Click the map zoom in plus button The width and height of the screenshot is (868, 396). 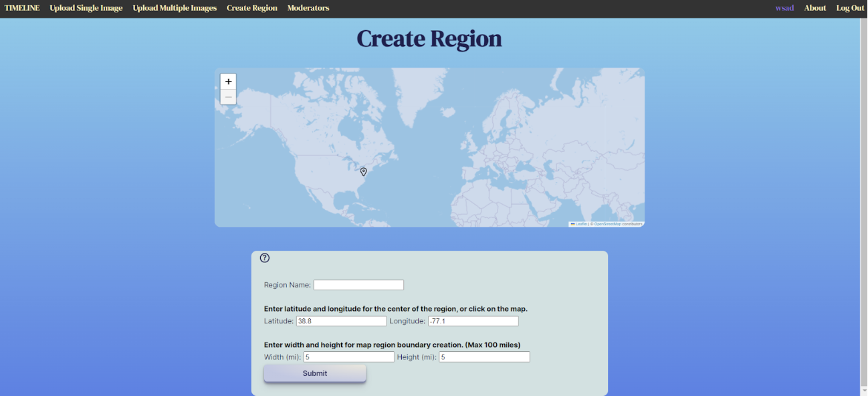pyautogui.click(x=229, y=82)
